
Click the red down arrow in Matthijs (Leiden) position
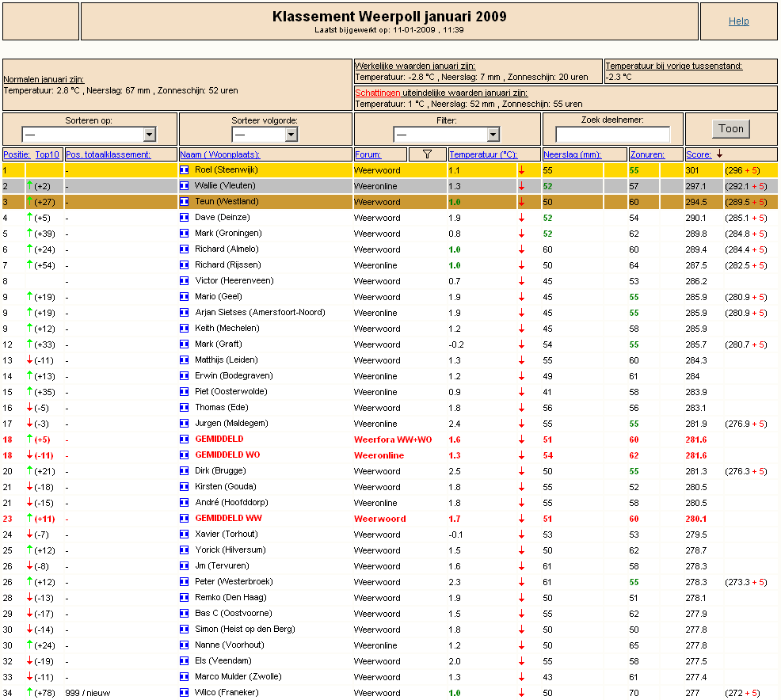pyautogui.click(x=30, y=360)
